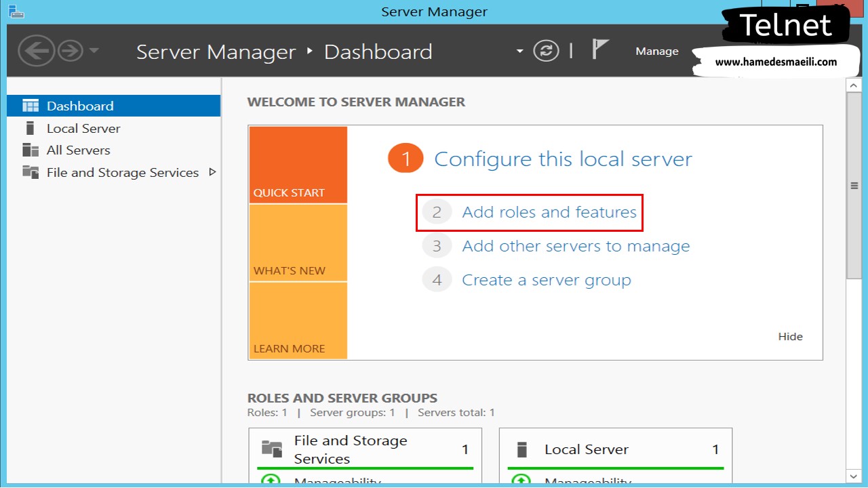Expand File and Storage Services arrow
This screenshot has width=868, height=488.
(212, 172)
